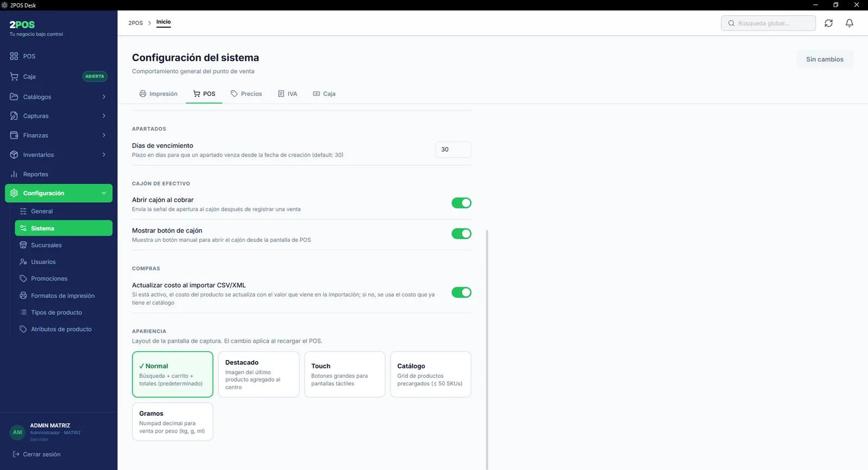This screenshot has height=470, width=868.
Task: Open Sucursales settings page
Action: 63,245
